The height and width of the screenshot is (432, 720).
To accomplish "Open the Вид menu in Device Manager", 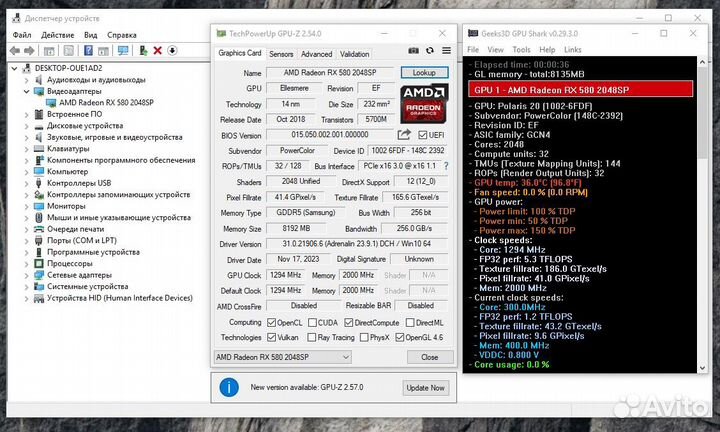I will pos(90,35).
